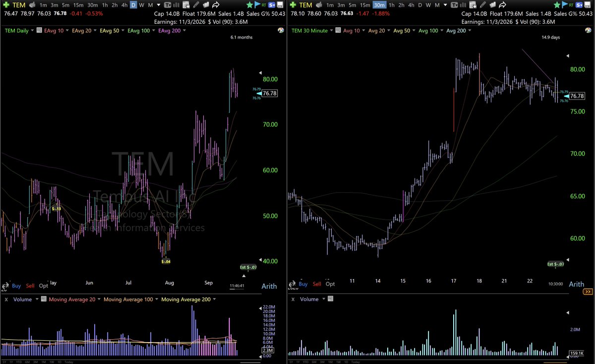Viewport: 595px width, 364px height.
Task: Click blue S icon on left chart toolbar
Action: (272, 5)
